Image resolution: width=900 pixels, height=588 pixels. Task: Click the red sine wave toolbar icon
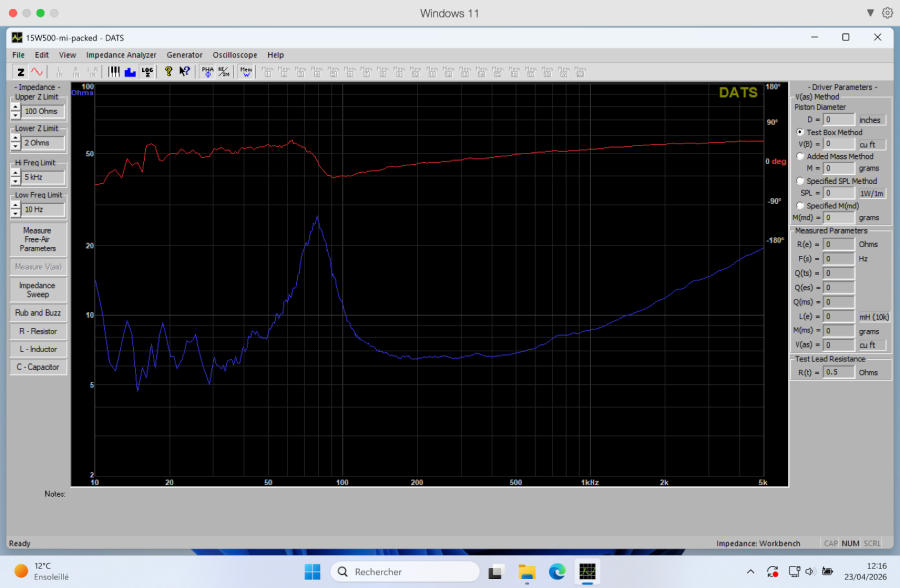point(37,72)
